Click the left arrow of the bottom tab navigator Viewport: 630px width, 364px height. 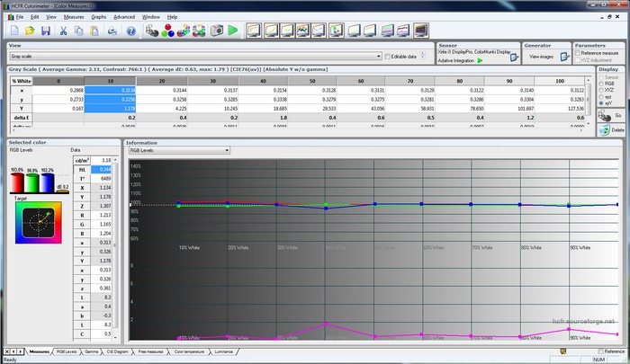click(x=13, y=351)
